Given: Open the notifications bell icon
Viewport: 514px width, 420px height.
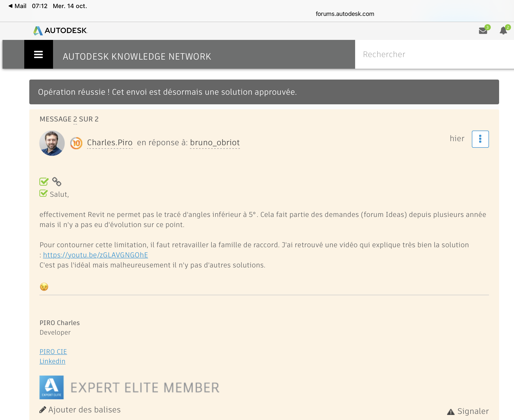Looking at the screenshot, I should [503, 31].
